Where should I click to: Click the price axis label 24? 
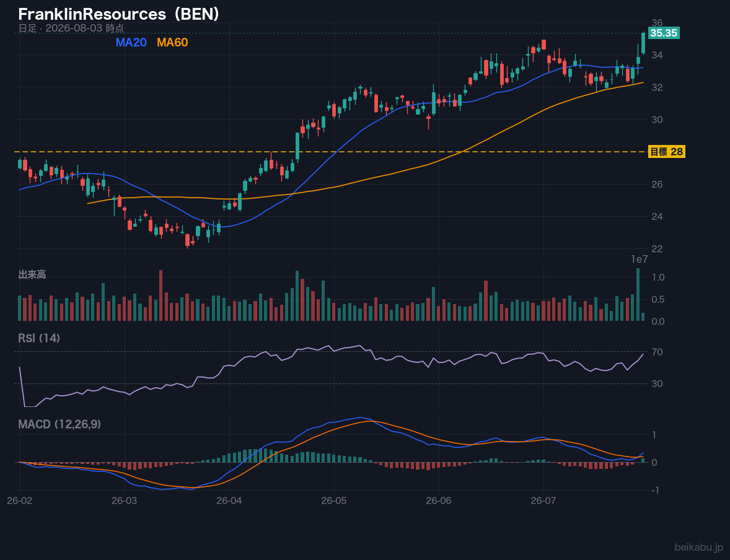click(657, 216)
